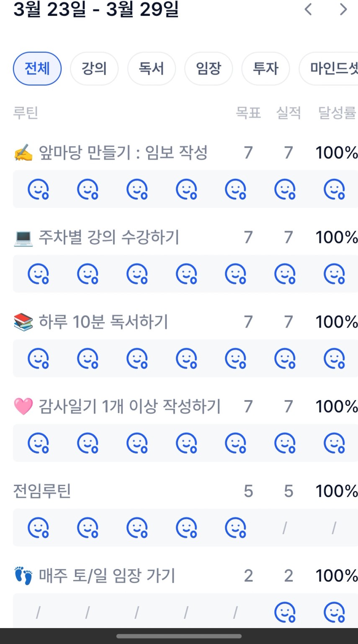Toggle last day smiley of 강의 수강하기 routine
358x644 pixels.
point(334,274)
